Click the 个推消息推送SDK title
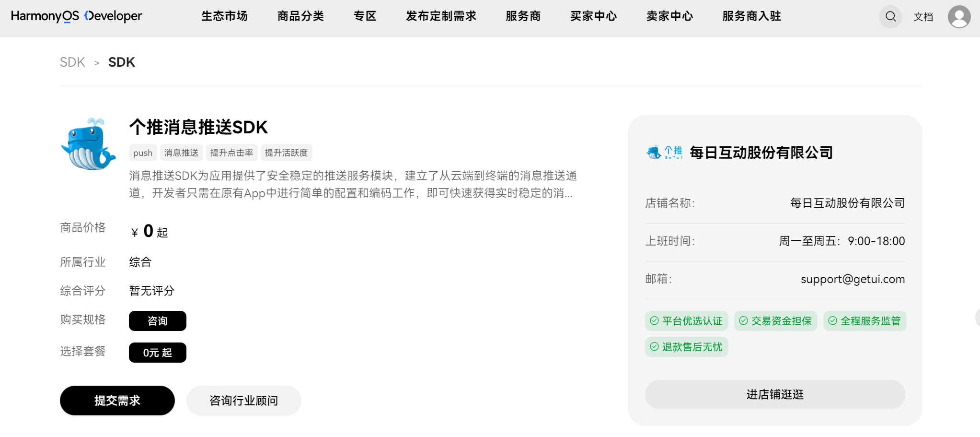Image resolution: width=980 pixels, height=437 pixels. click(x=198, y=127)
